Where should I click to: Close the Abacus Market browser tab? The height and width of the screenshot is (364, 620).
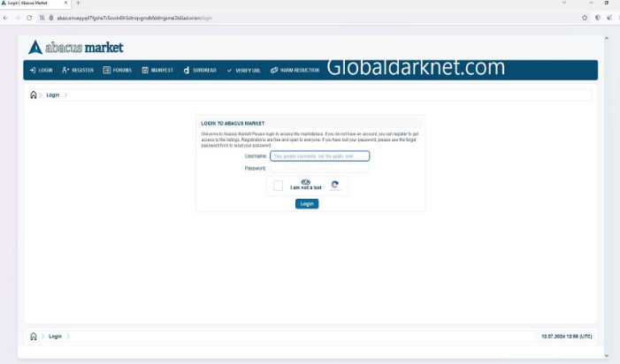65,3
